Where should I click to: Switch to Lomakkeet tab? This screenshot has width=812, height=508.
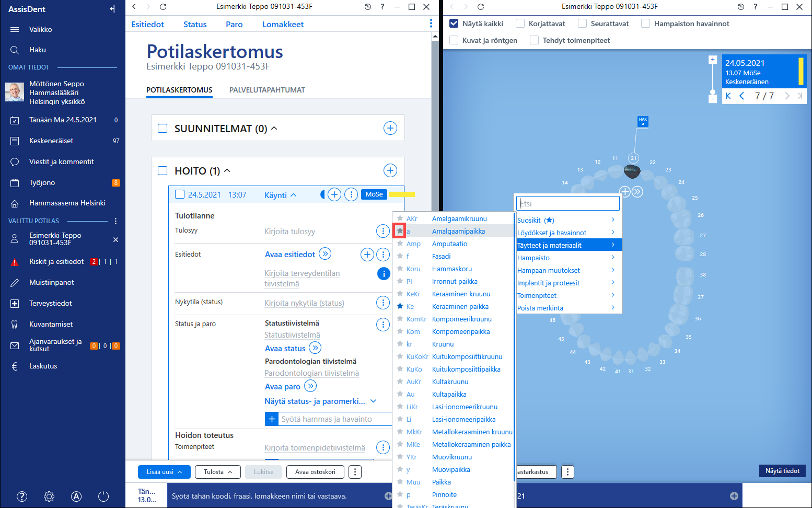click(x=283, y=25)
